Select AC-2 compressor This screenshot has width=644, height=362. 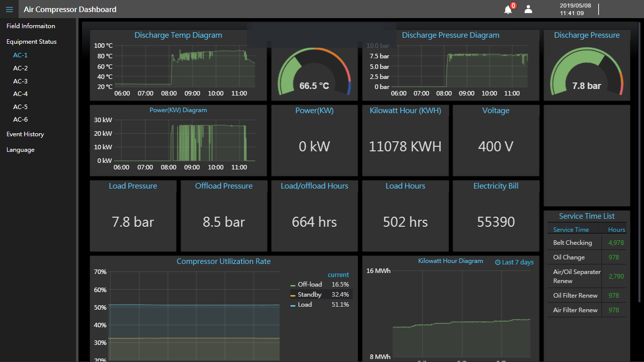point(20,68)
